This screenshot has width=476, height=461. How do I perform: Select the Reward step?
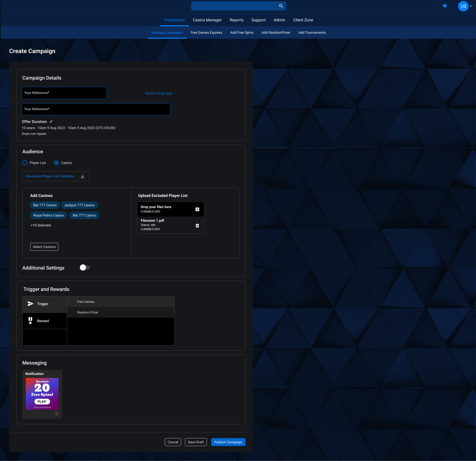(45, 321)
